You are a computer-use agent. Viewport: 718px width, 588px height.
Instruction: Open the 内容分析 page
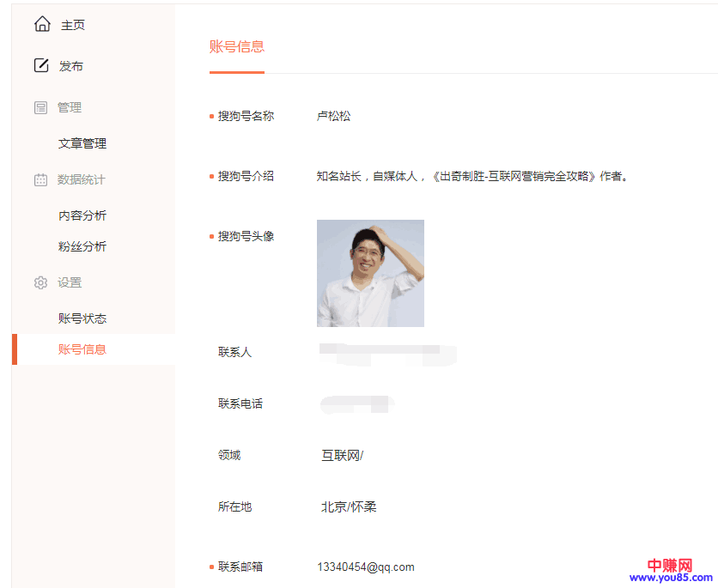82,215
